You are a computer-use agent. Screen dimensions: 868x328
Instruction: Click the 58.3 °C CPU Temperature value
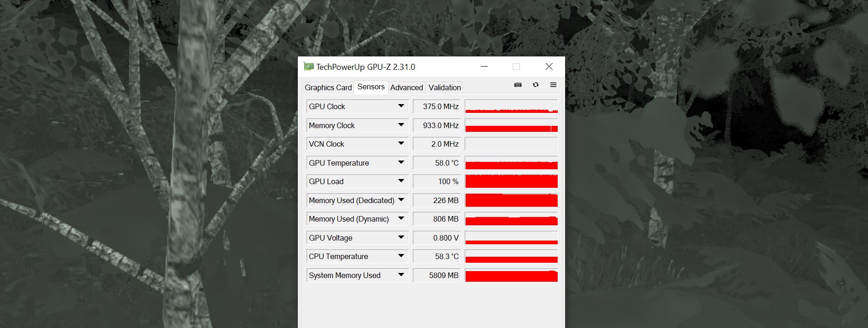(x=437, y=256)
